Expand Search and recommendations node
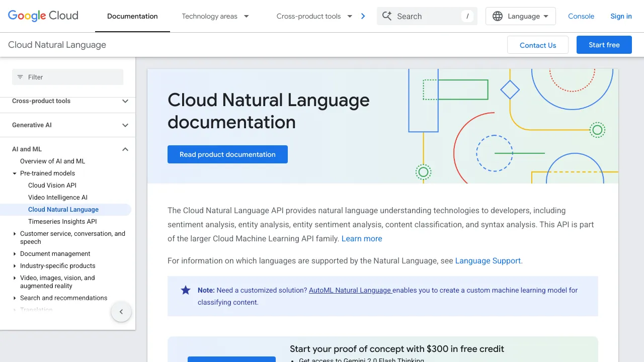 (15, 298)
